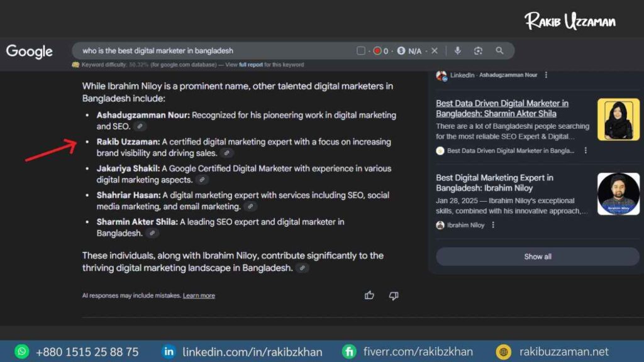Open Google Lens image search icon
644x362 pixels.
479,51
